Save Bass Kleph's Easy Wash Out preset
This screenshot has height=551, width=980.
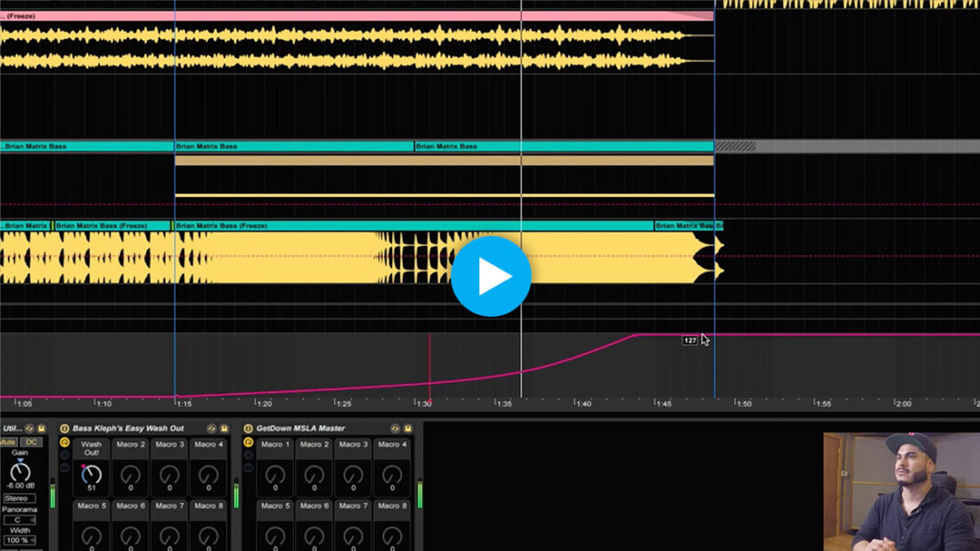coord(225,428)
